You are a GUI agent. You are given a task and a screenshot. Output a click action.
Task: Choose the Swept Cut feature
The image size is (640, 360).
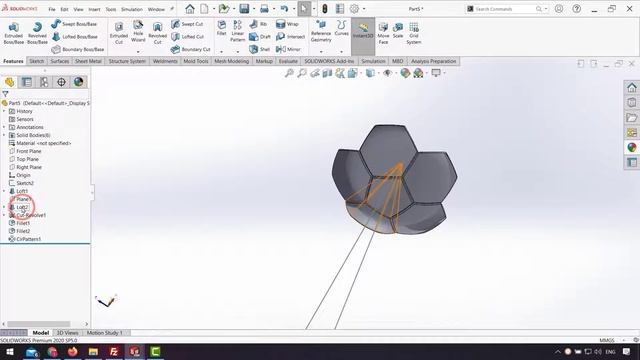[x=187, y=24]
